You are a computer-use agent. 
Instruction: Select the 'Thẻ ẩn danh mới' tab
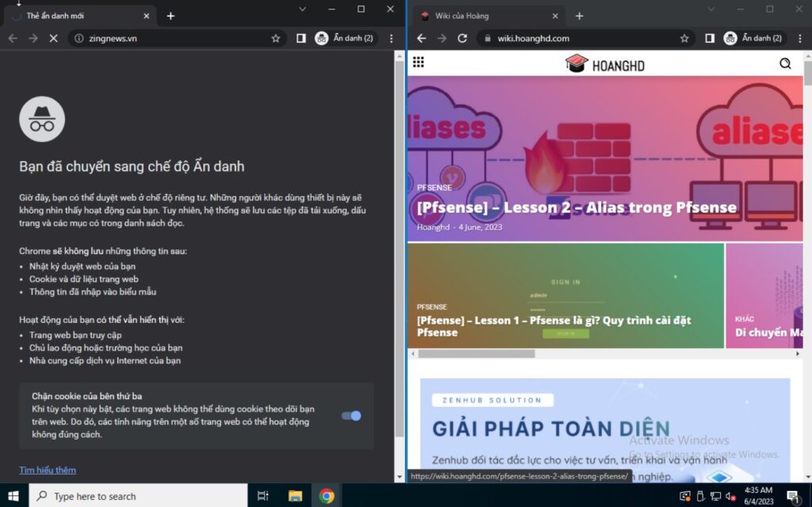[80, 16]
